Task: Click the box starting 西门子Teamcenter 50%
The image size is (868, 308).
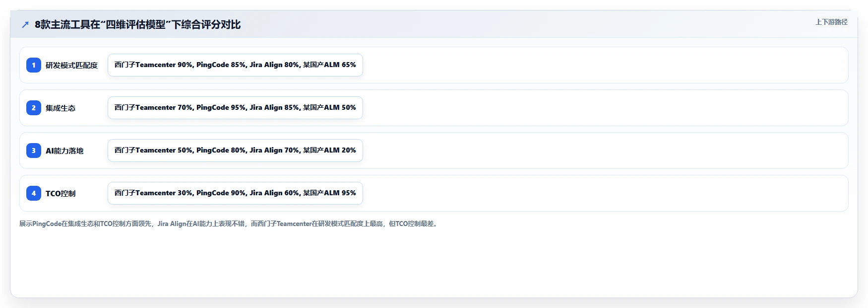Action: coord(235,151)
